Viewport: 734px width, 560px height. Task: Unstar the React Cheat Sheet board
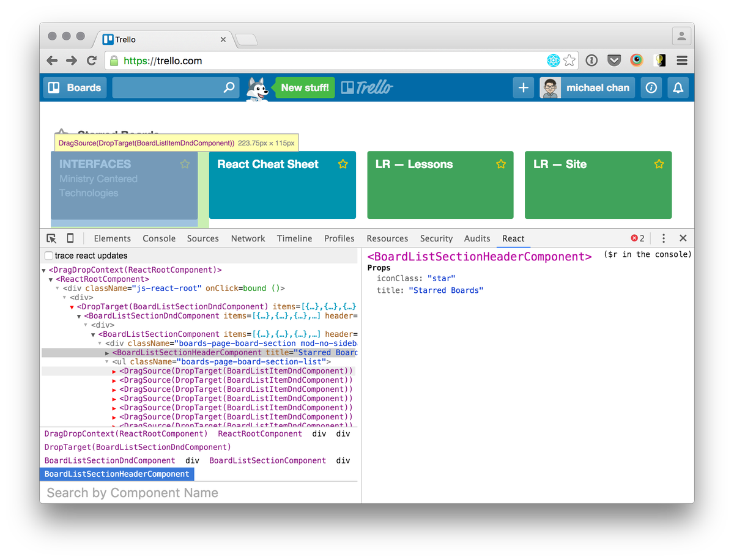coord(343,164)
